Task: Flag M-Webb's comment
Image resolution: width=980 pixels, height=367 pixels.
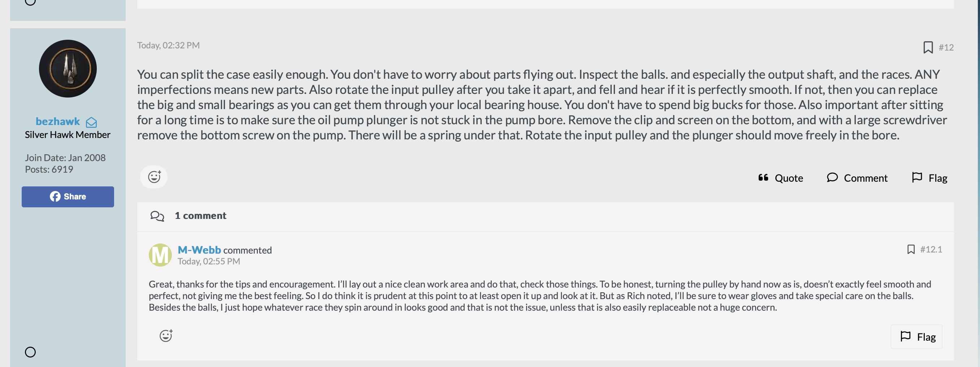Action: coord(917,337)
